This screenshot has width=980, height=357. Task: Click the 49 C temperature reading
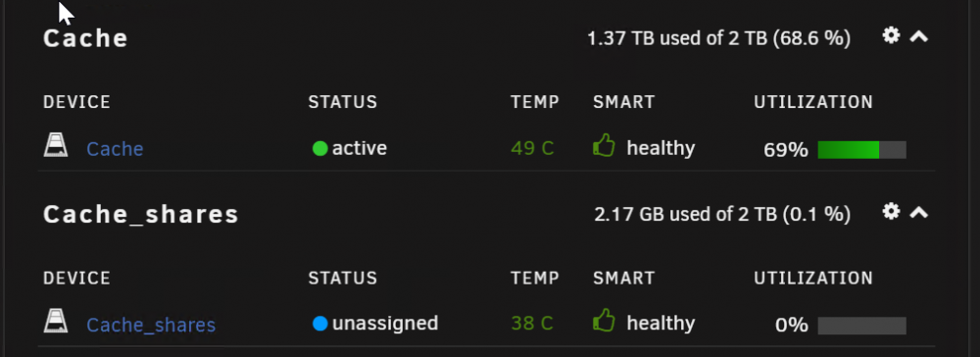[x=532, y=149]
